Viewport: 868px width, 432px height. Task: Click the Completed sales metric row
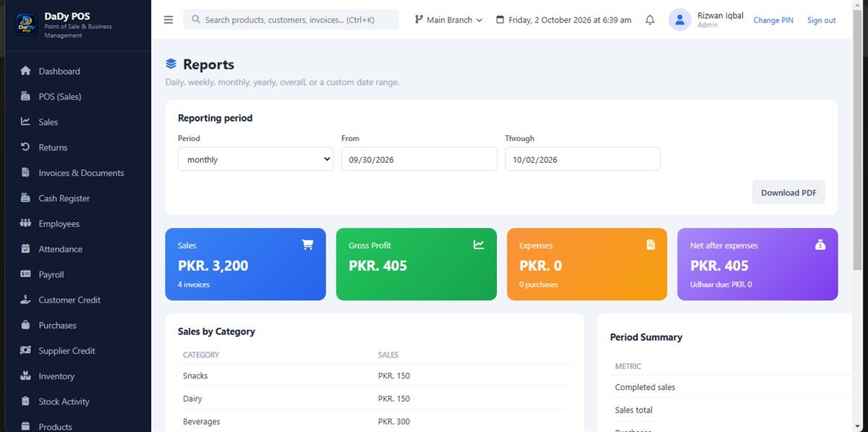[x=731, y=387]
